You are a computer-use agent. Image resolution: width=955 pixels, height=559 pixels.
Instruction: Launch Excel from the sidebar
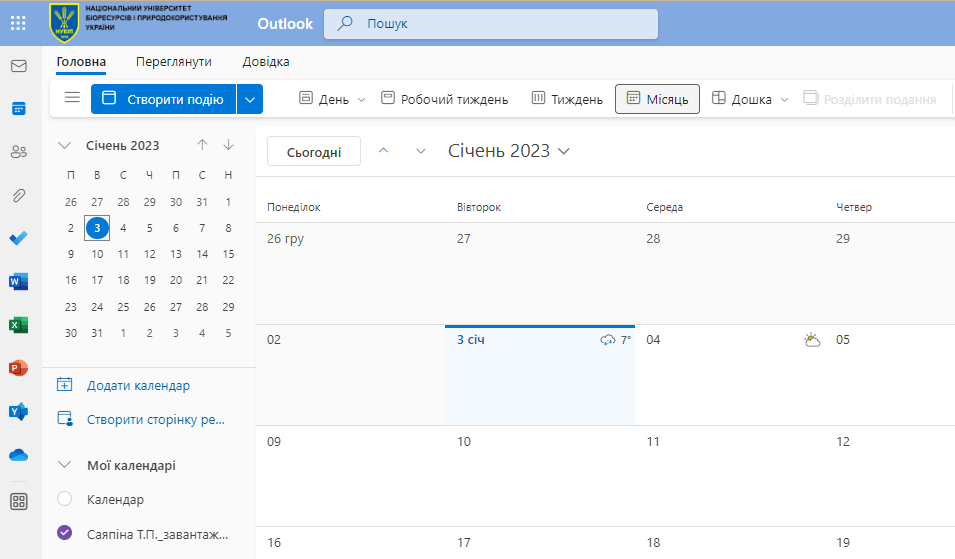[18, 324]
